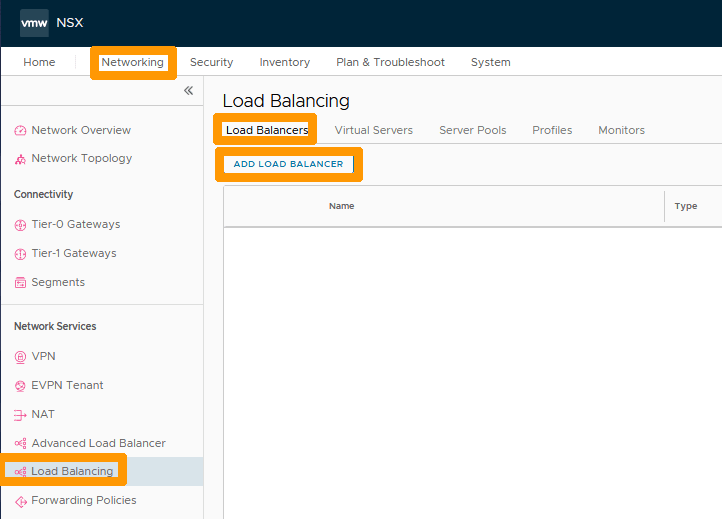Image resolution: width=722 pixels, height=519 pixels.
Task: Open the Networking tab
Action: pyautogui.click(x=133, y=62)
